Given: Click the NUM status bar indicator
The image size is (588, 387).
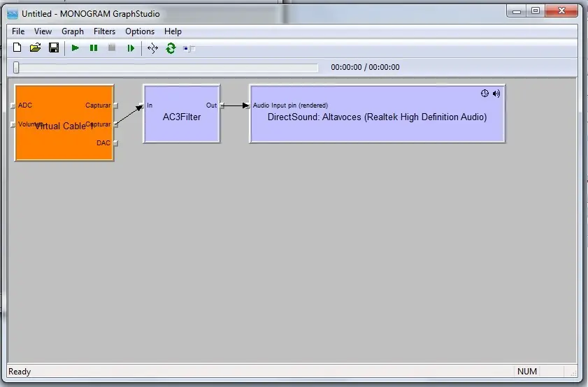Looking at the screenshot, I should pos(527,372).
